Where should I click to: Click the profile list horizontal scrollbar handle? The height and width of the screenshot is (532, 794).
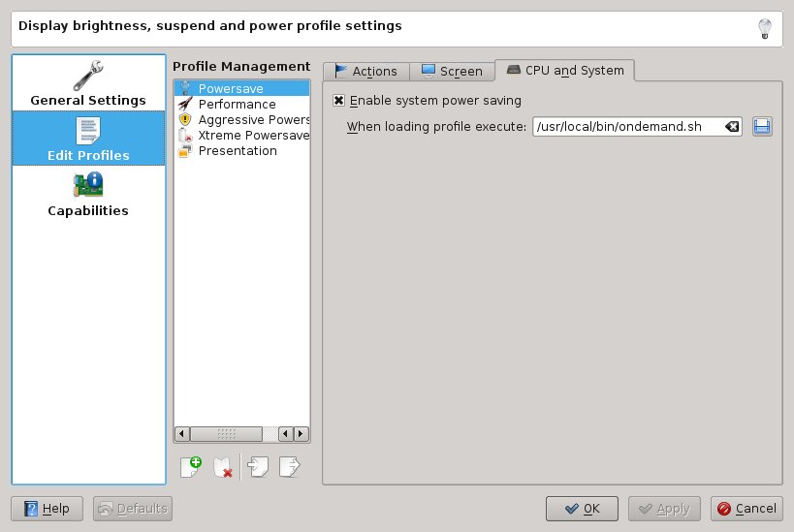[x=226, y=434]
